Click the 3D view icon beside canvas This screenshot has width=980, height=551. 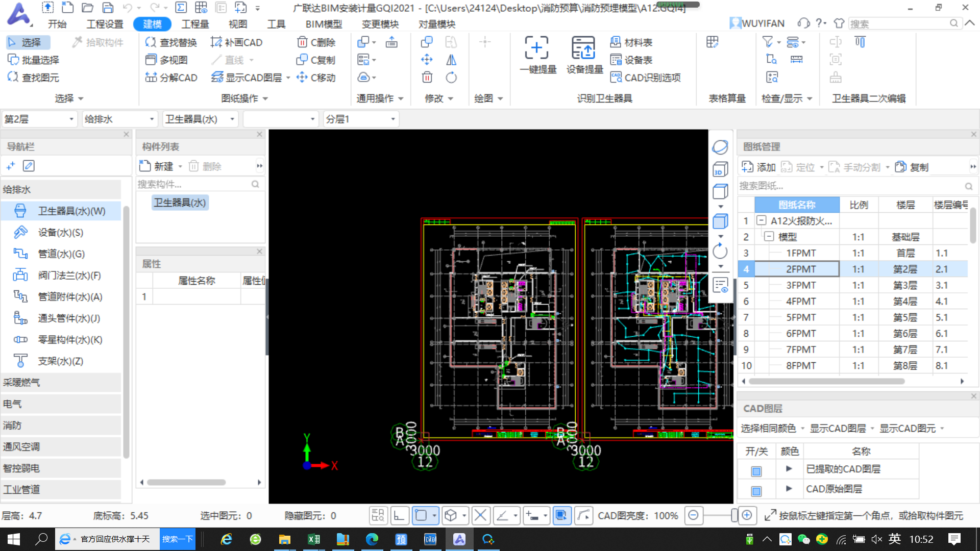coord(720,169)
